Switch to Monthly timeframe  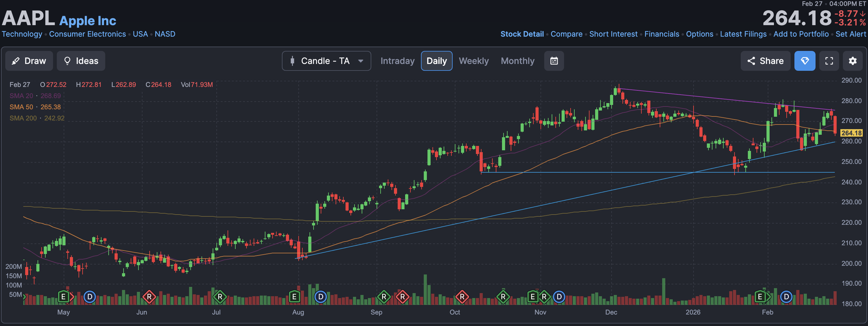(x=518, y=61)
